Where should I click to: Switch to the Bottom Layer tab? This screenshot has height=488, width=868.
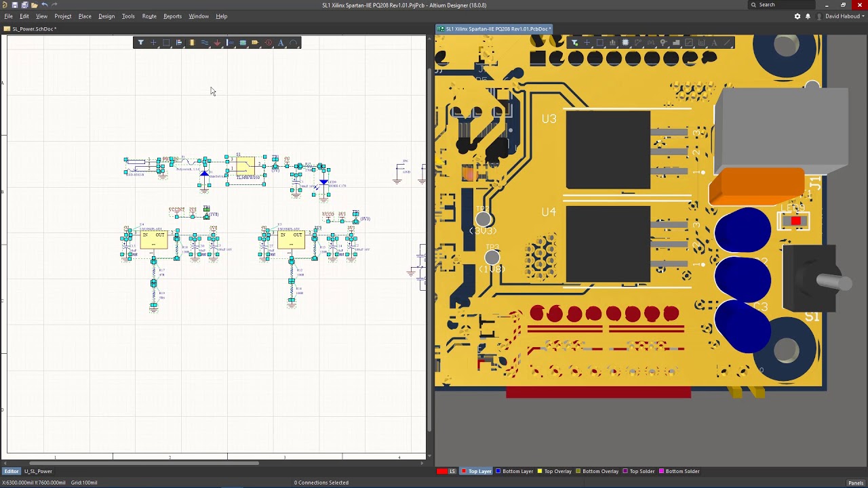click(x=515, y=471)
